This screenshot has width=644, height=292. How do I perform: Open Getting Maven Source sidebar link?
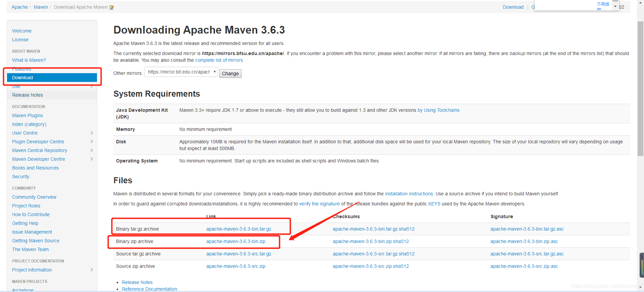tap(36, 241)
